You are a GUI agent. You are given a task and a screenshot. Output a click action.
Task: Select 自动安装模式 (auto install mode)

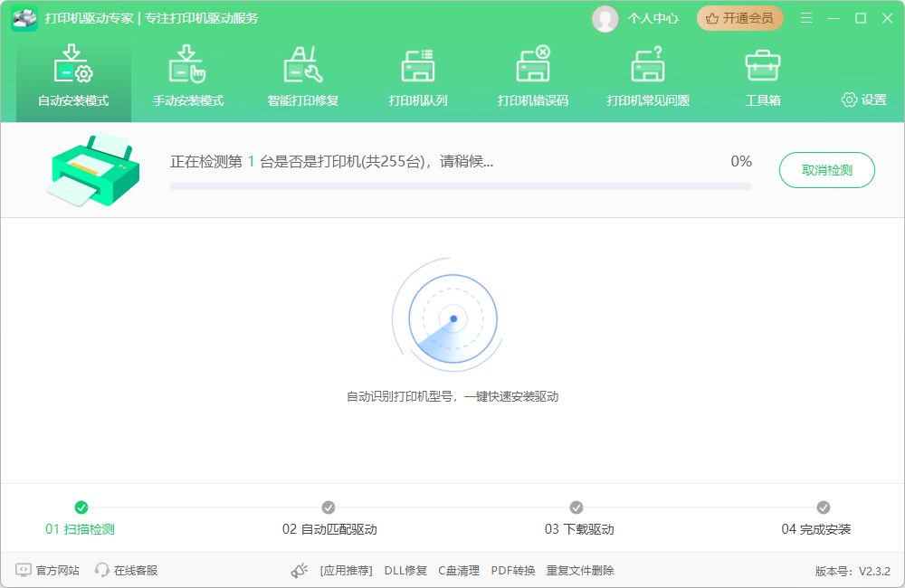click(72, 77)
